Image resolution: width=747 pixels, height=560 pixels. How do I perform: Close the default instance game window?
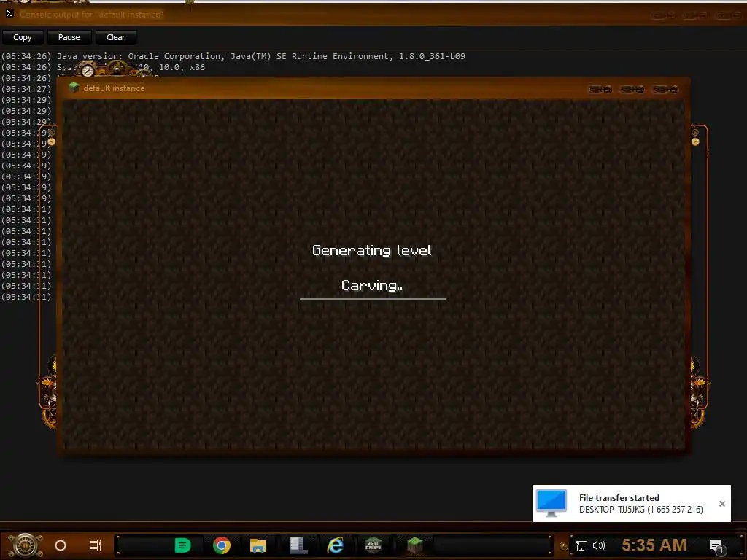coord(665,89)
